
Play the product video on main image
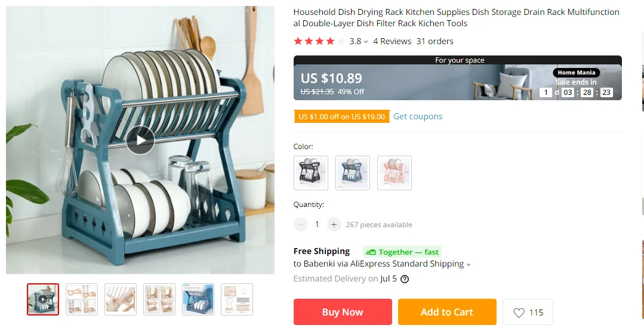coord(140,140)
